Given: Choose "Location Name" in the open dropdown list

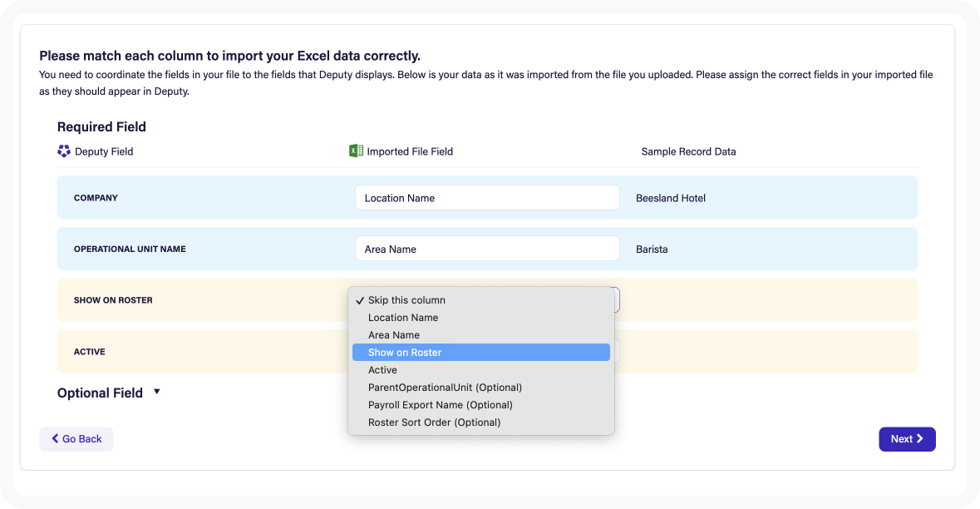Looking at the screenshot, I should [x=403, y=318].
